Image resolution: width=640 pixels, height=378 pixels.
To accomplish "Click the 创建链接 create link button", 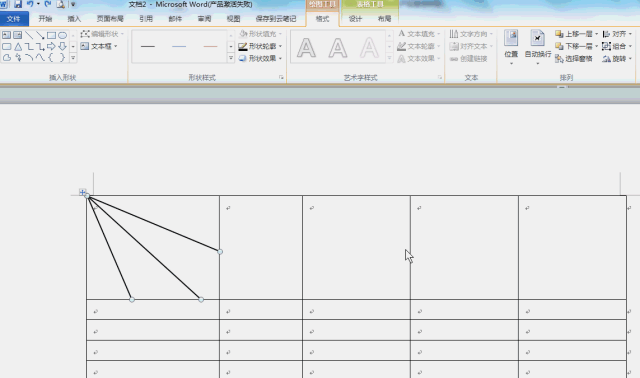I will [x=469, y=59].
